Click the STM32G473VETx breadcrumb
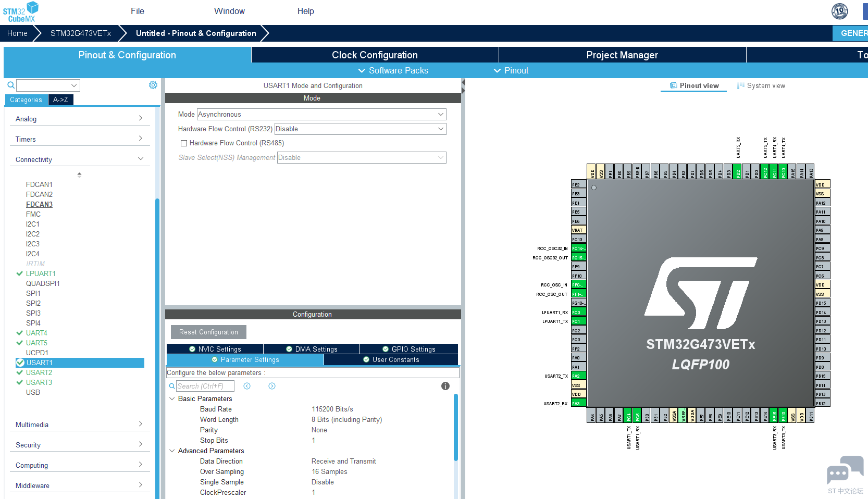The image size is (868, 499). click(81, 33)
